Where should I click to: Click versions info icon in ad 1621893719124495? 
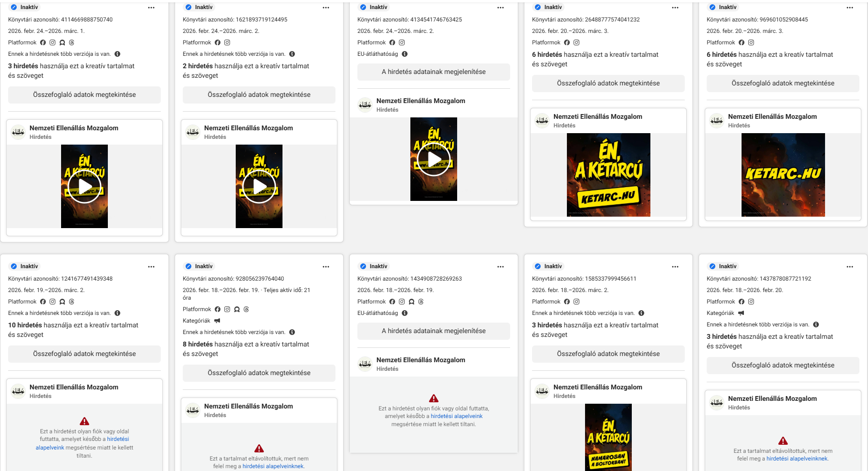(292, 54)
